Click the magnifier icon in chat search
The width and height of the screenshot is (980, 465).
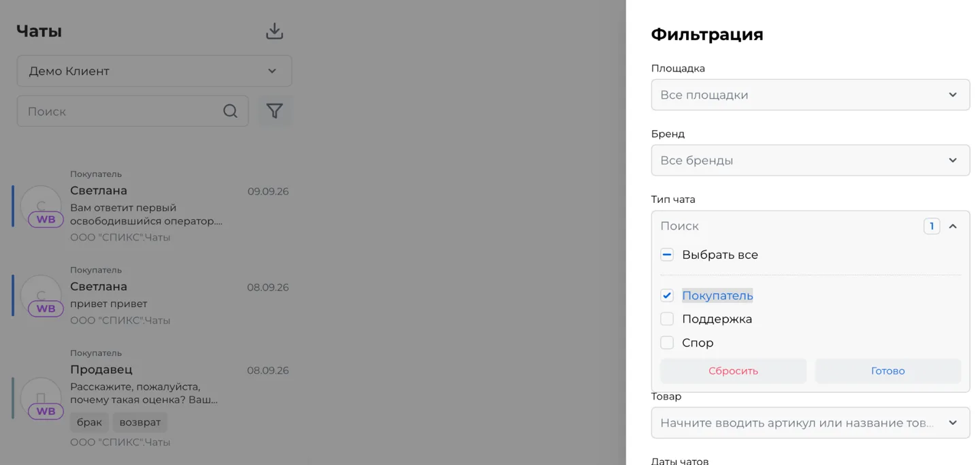(x=231, y=111)
